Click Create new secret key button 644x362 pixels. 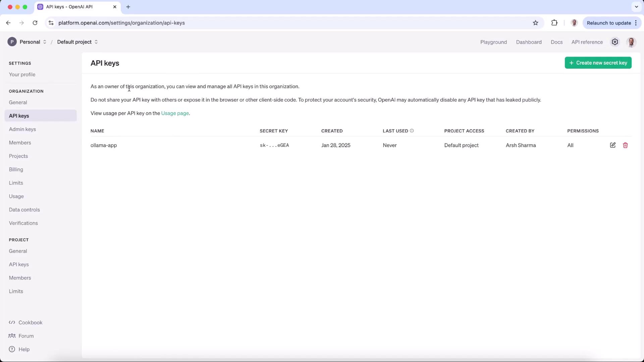pos(598,63)
